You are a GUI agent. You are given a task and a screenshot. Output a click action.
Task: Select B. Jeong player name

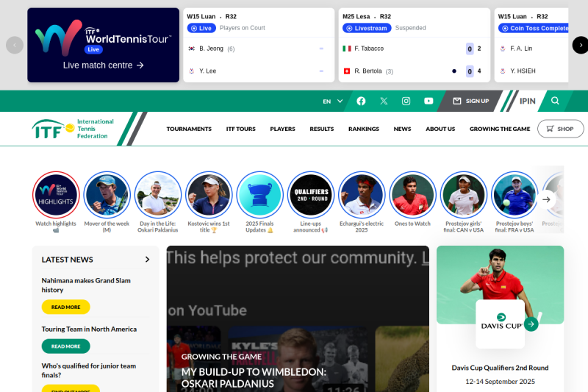(x=211, y=49)
